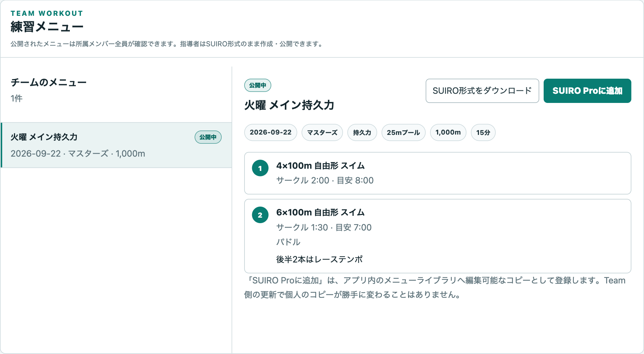Click the 持久力 chip
644x354 pixels.
click(362, 132)
